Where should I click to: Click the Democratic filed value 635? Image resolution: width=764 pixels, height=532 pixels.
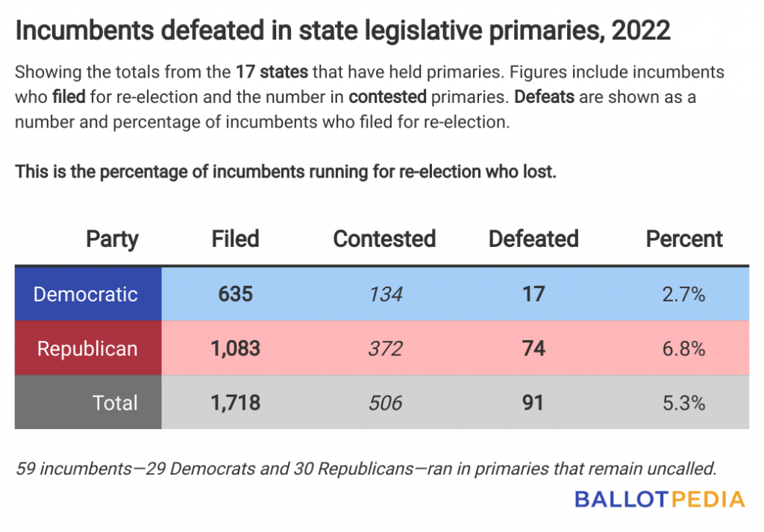(235, 294)
